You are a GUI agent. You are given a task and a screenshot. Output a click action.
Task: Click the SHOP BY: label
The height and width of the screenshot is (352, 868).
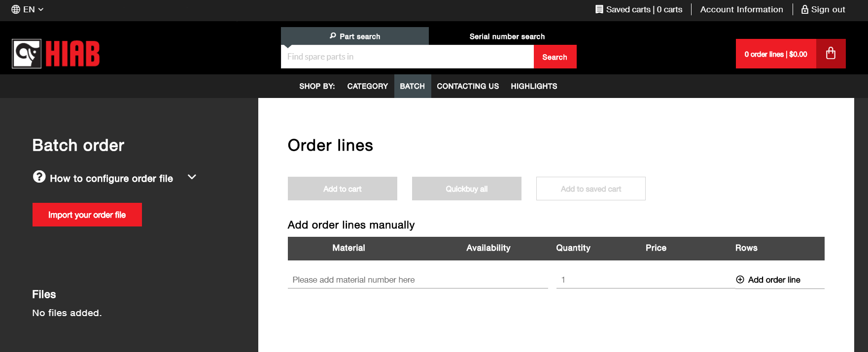(x=317, y=86)
